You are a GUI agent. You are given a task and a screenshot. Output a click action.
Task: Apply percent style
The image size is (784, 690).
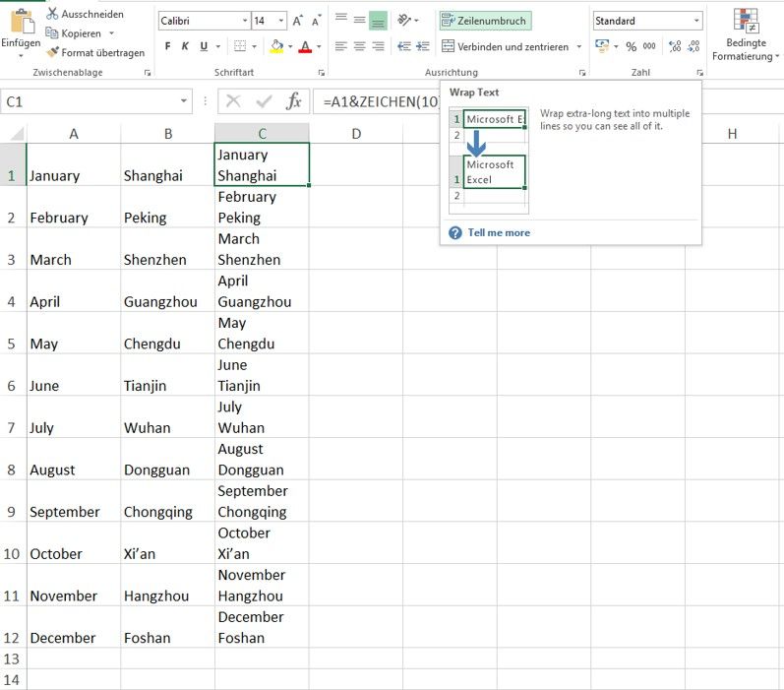click(631, 46)
